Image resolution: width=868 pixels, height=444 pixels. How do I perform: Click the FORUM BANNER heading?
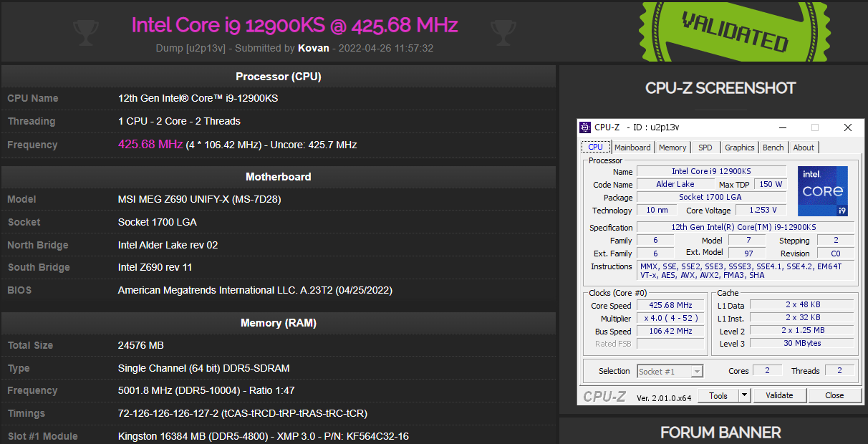pos(720,433)
